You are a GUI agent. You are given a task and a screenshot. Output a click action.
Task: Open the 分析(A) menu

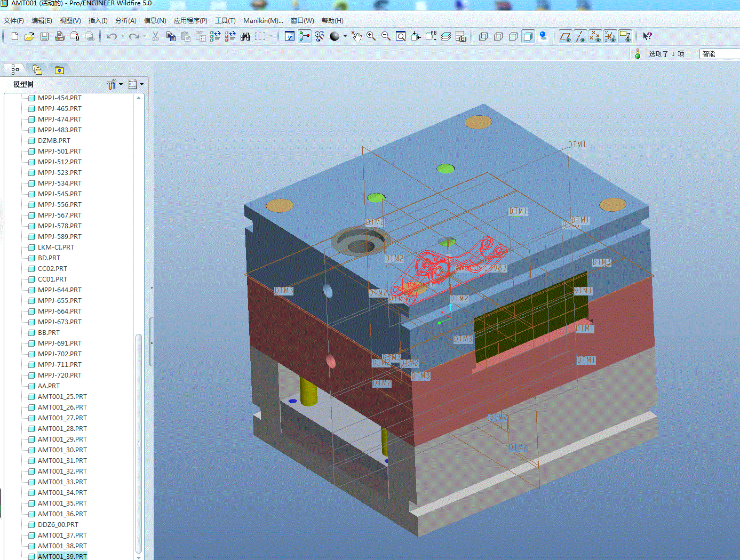[x=125, y=21]
